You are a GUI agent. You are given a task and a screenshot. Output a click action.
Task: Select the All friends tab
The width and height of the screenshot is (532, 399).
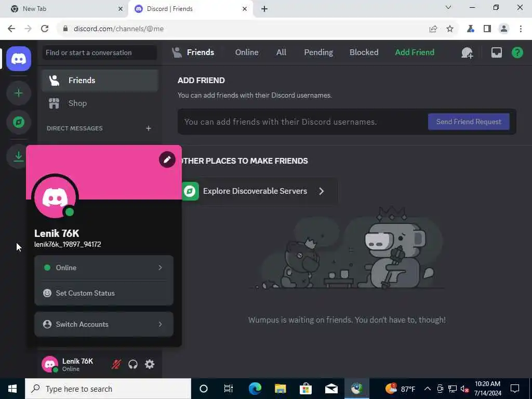(x=281, y=52)
